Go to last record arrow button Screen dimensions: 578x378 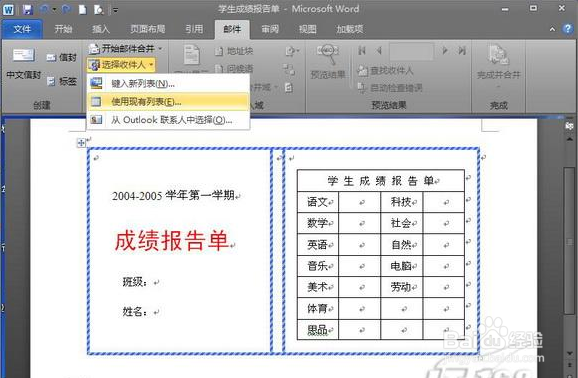(x=462, y=51)
